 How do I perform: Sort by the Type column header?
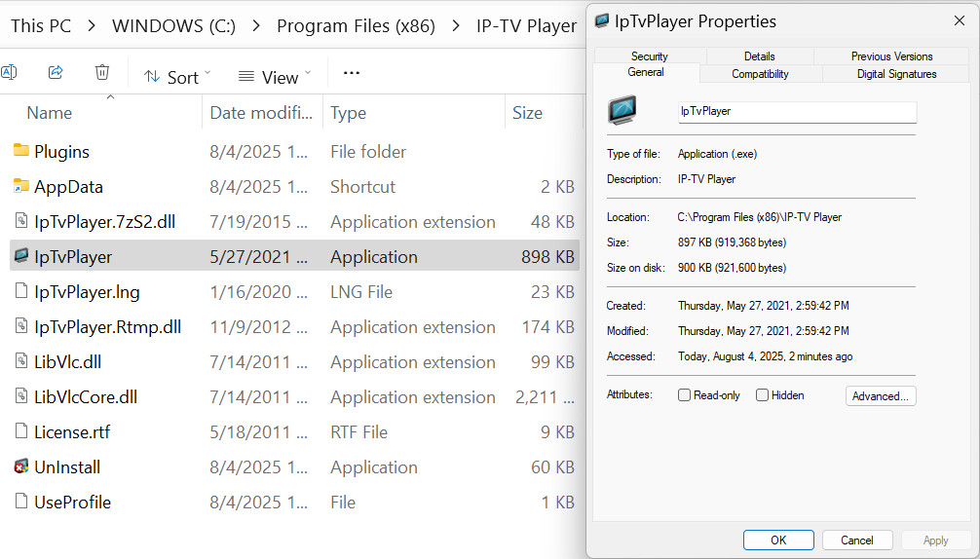[x=348, y=112]
